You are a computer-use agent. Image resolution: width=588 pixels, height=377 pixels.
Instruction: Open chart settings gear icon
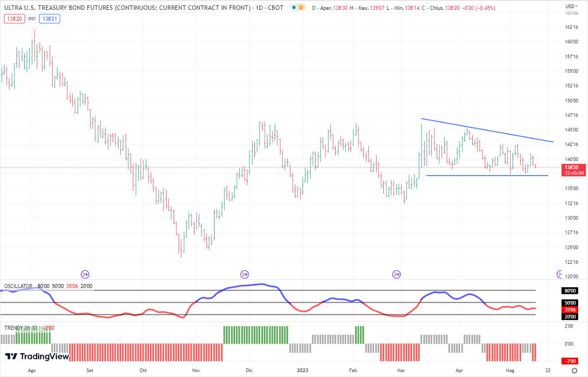[x=575, y=370]
